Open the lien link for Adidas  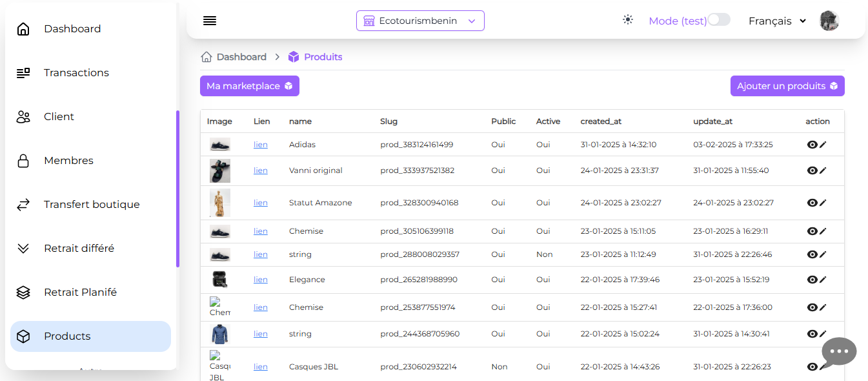point(260,145)
